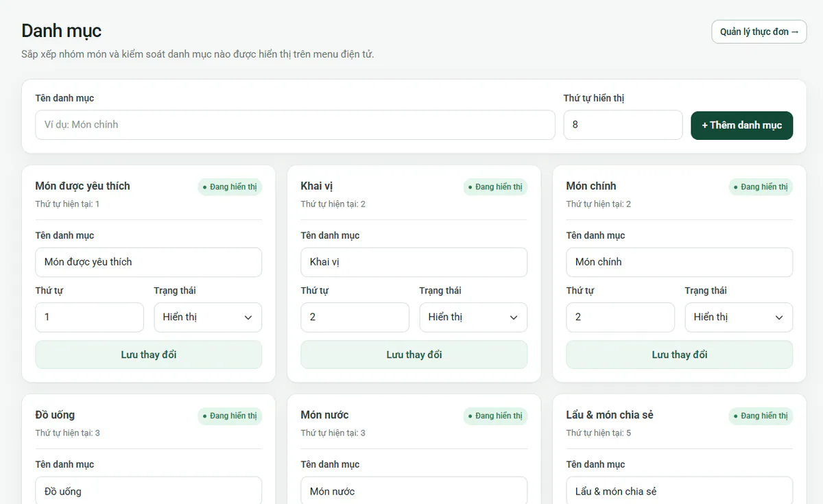Screen dimensions: 823x504
Task: Click Đang hiển thị badge on Lẩu & món chia sẻ
Action: pyautogui.click(x=761, y=416)
